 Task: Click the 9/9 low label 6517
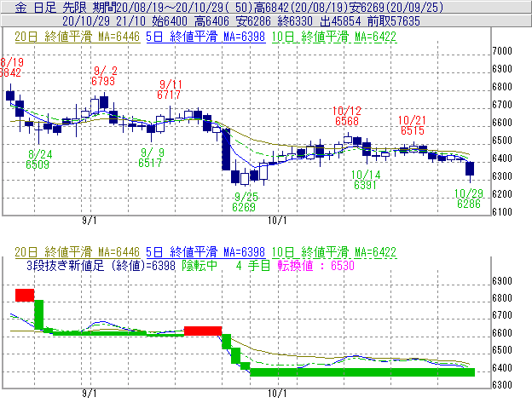pos(150,163)
